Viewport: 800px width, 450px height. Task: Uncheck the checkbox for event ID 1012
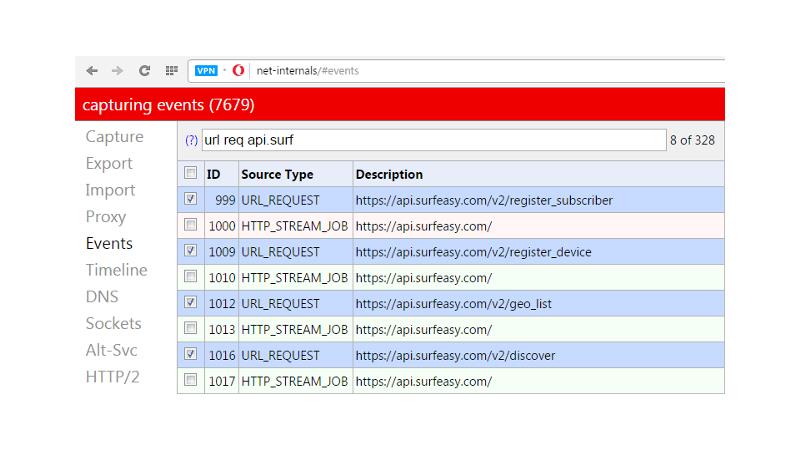[190, 303]
